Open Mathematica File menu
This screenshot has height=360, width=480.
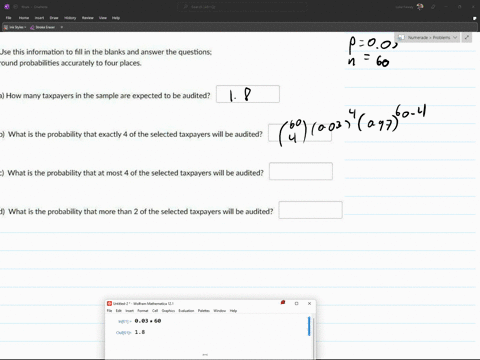[x=109, y=311]
